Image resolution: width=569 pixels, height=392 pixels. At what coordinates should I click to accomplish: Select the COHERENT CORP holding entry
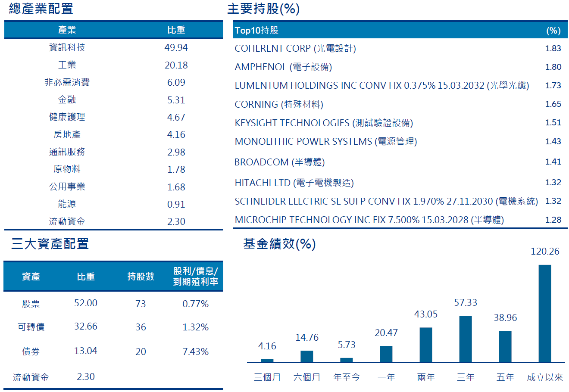point(295,48)
